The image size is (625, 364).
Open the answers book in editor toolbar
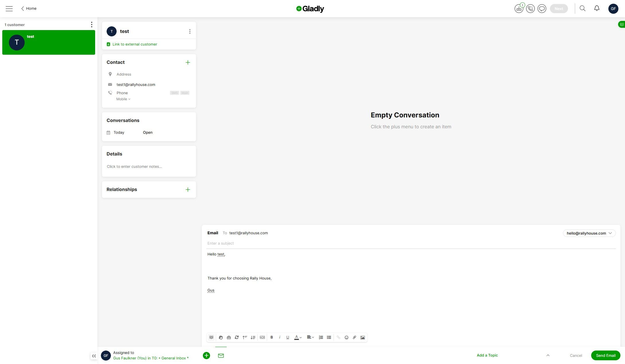tap(211, 337)
